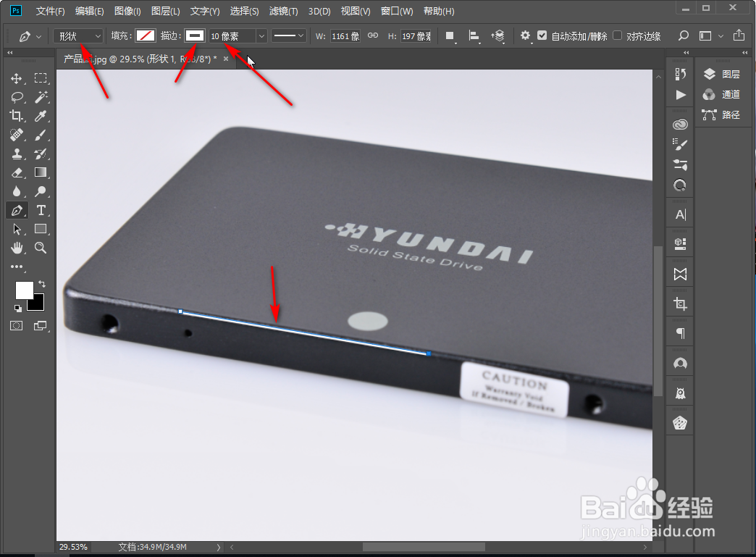This screenshot has width=756, height=557.
Task: Select the Horizontal Type tool
Action: click(x=41, y=210)
